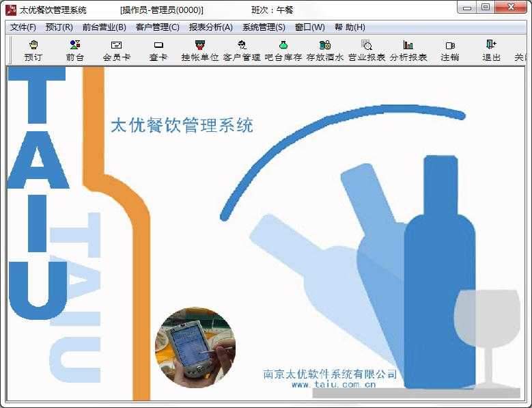This screenshot has width=532, height=408.
Task: Open the 客户管理(C) menu
Action: pyautogui.click(x=158, y=27)
